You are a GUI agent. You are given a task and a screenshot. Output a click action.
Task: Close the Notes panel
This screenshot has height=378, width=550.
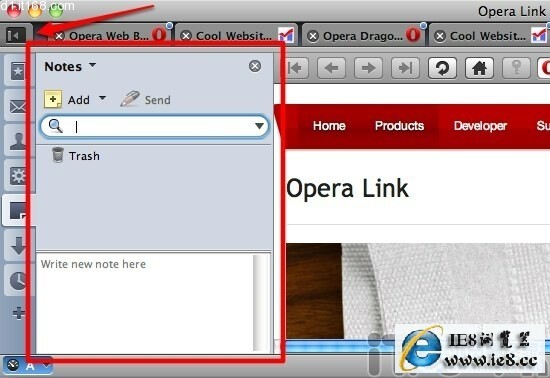pos(255,66)
